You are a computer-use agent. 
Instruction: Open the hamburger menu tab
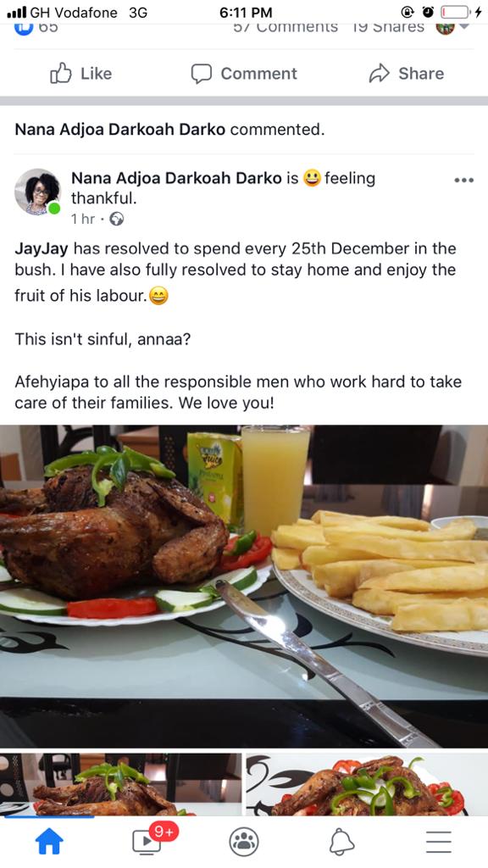click(439, 842)
